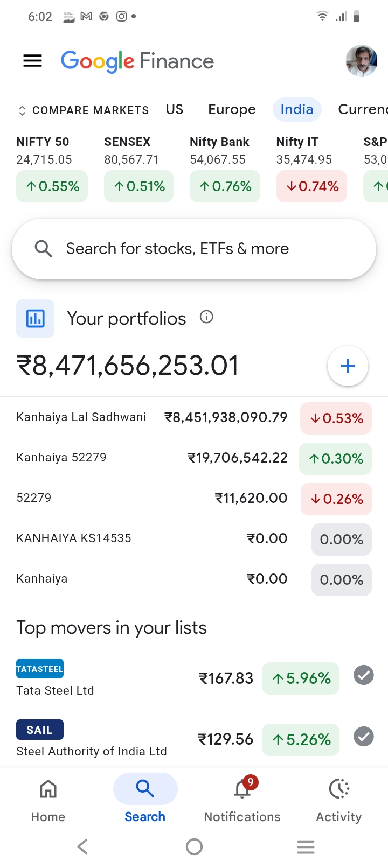Select the India markets tab
This screenshot has height=868, width=388.
[x=296, y=109]
